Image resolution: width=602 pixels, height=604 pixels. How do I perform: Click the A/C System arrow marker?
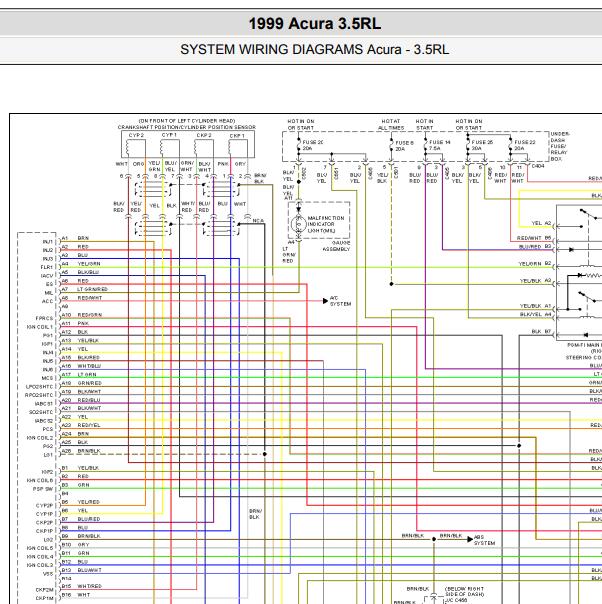[x=325, y=301]
